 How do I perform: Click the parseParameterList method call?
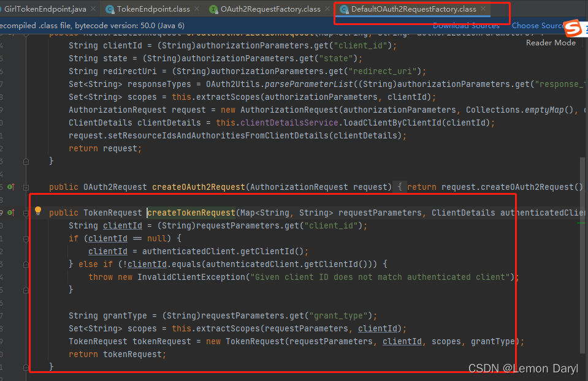coord(309,84)
